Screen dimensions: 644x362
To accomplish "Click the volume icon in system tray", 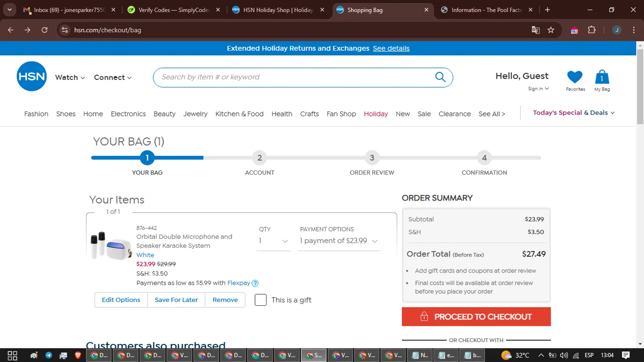I will tap(564, 356).
